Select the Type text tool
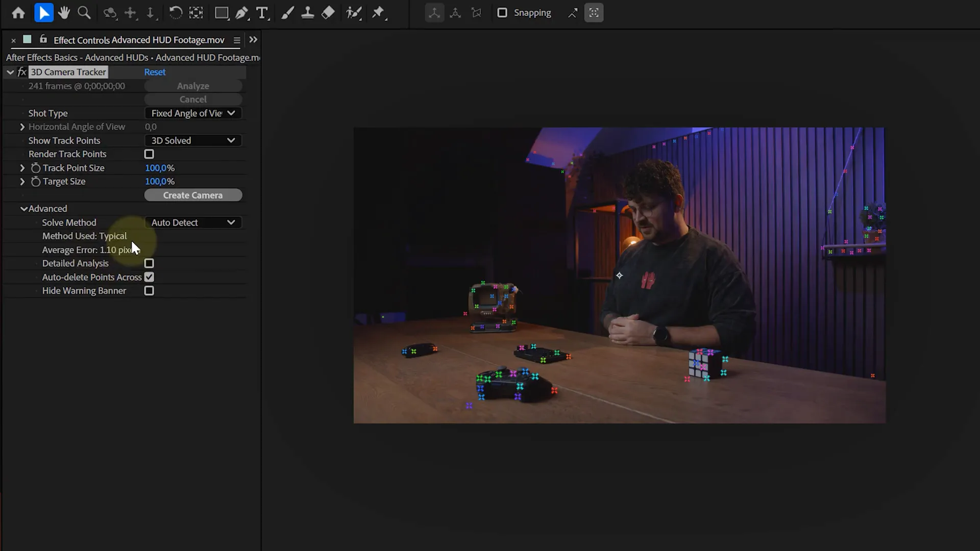Image resolution: width=980 pixels, height=551 pixels. coord(262,13)
